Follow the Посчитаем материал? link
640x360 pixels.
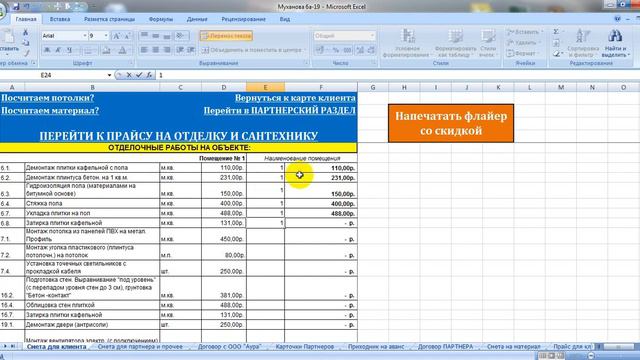(x=50, y=111)
